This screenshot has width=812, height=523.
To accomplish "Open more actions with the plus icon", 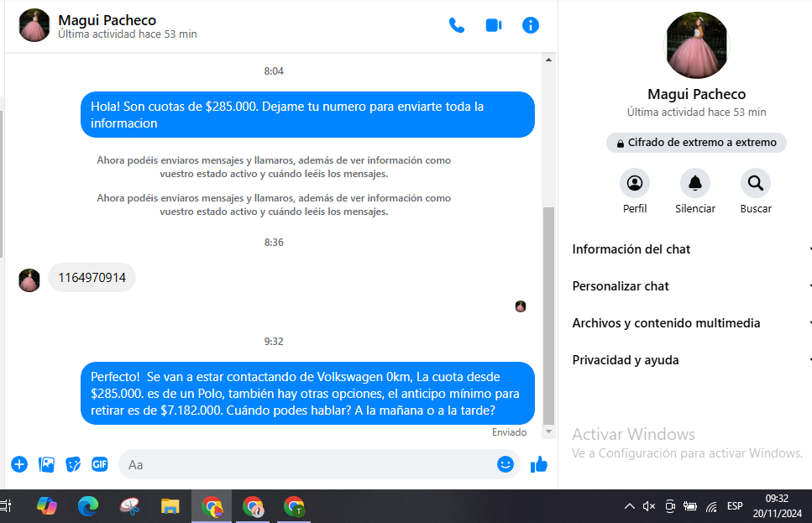I will click(19, 464).
